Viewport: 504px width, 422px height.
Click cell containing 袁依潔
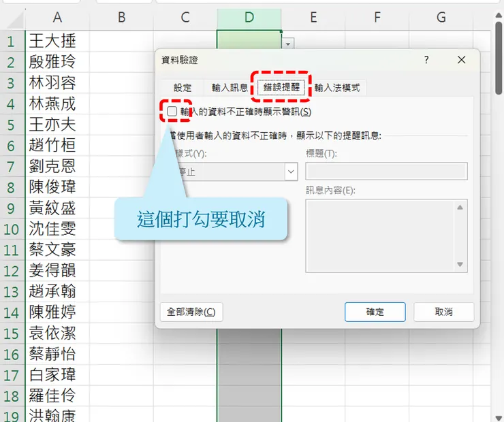(57, 334)
